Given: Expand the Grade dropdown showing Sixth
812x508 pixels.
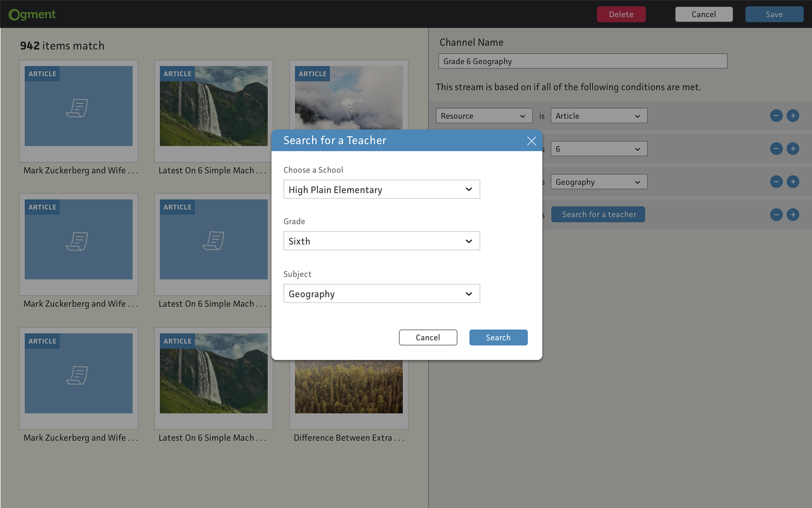Looking at the screenshot, I should coord(381,241).
